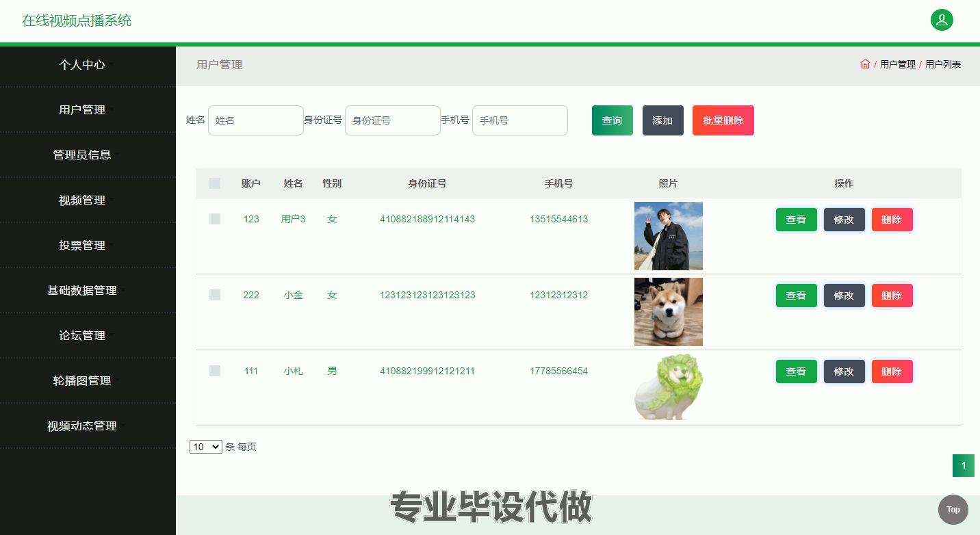Click the Top back-to-top button
This screenshot has width=980, height=535.
tap(953, 509)
